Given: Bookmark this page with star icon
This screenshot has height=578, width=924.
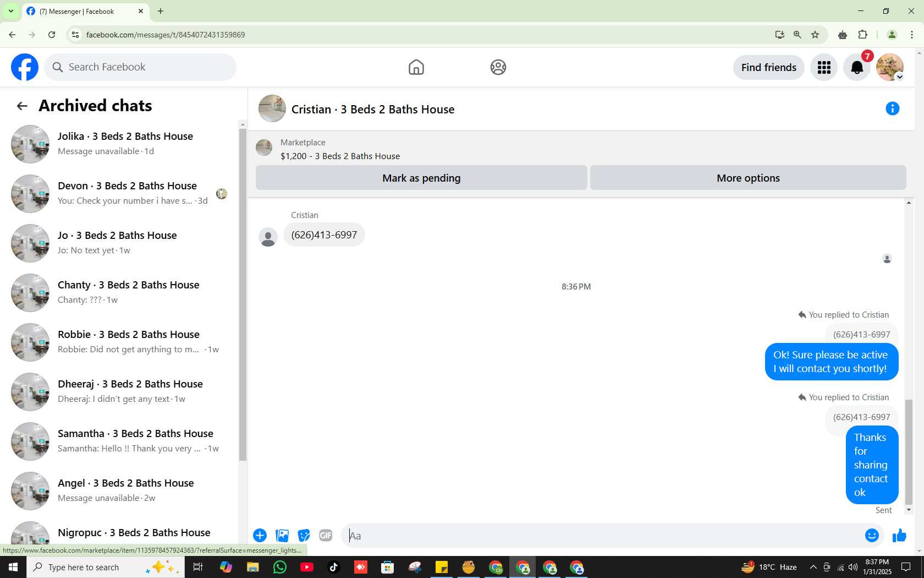Looking at the screenshot, I should [815, 35].
